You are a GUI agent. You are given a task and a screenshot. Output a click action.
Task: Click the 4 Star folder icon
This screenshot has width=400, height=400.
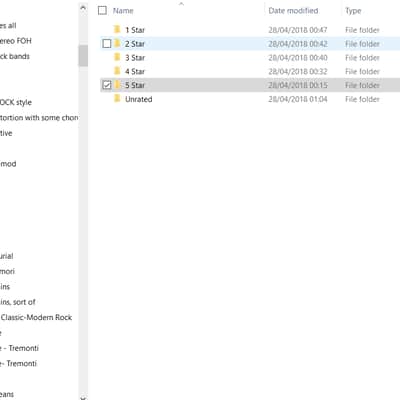click(x=117, y=71)
